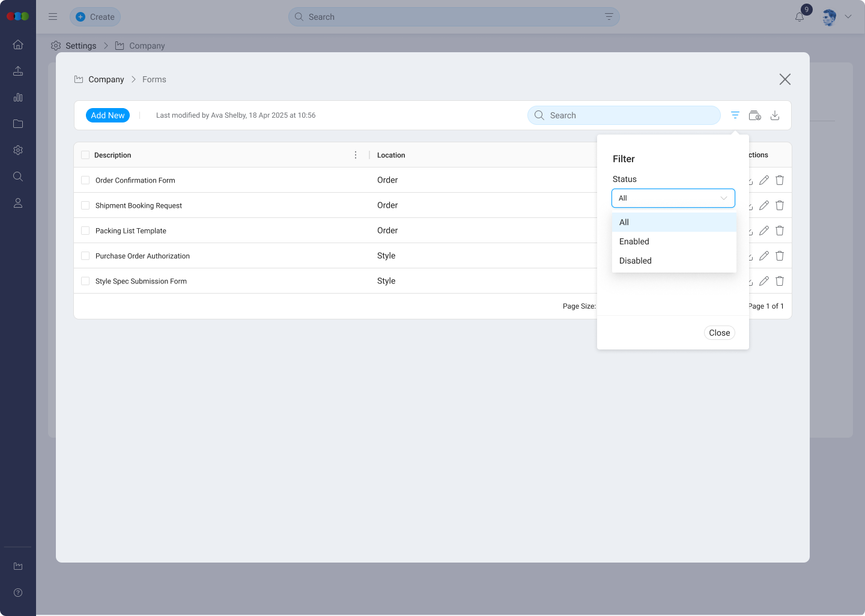Select the Enabled status option
This screenshot has height=616, width=865.
tap(634, 241)
